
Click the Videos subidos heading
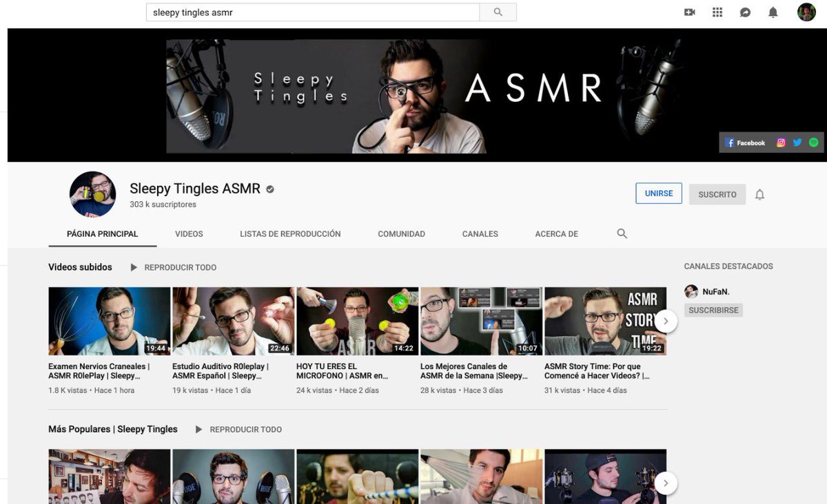pyautogui.click(x=80, y=267)
